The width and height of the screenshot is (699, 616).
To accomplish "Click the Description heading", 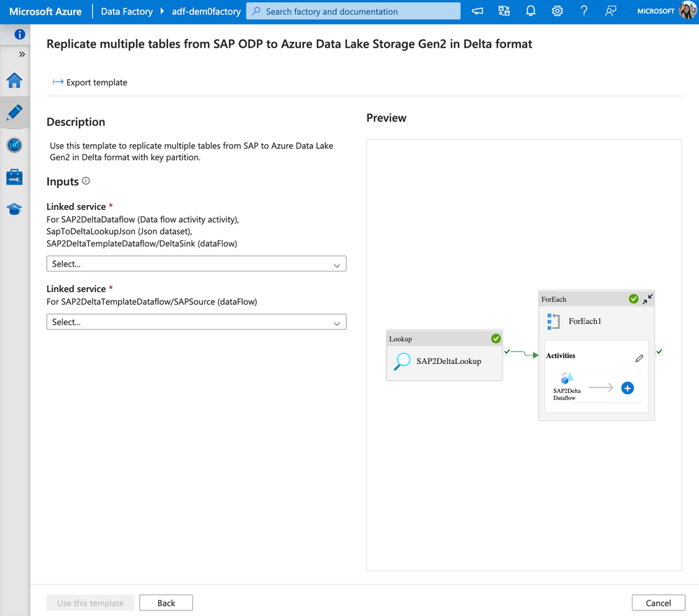I will tap(76, 122).
